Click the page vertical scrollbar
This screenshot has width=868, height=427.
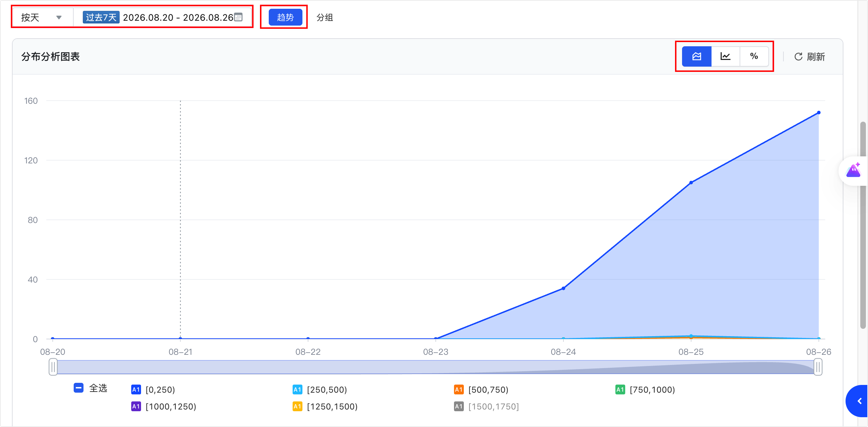pyautogui.click(x=863, y=225)
